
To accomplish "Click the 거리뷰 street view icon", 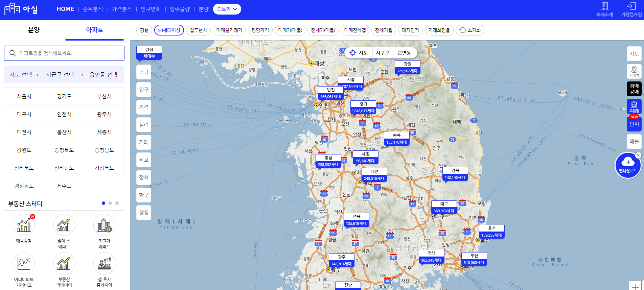I will 634,71.
